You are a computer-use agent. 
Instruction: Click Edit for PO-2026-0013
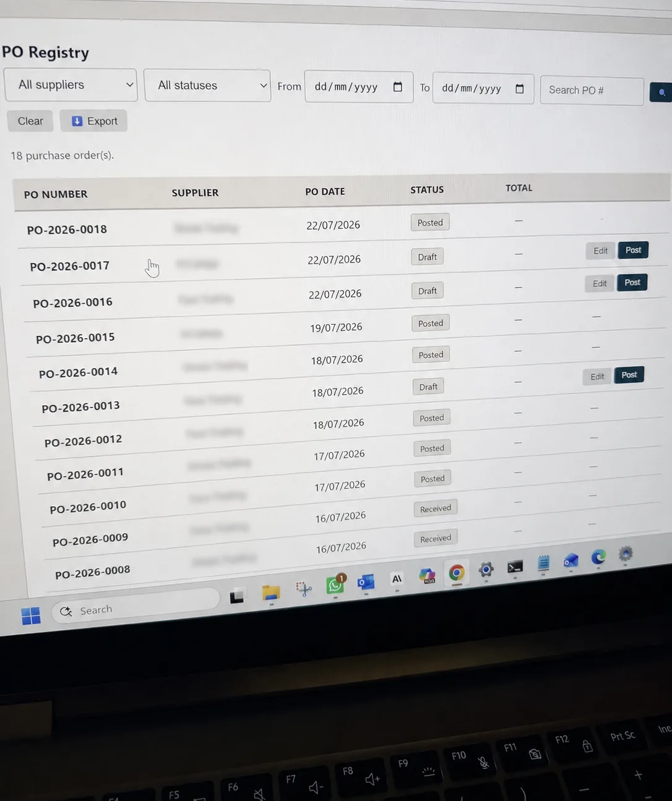click(x=597, y=376)
